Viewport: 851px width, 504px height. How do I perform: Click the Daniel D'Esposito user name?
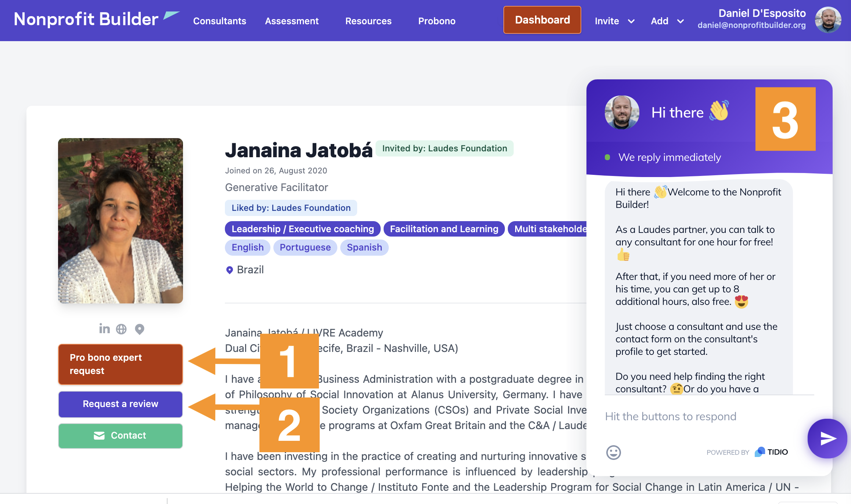[762, 13]
